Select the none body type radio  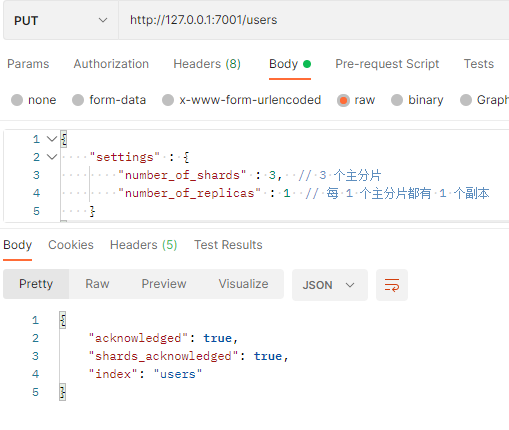tap(17, 100)
